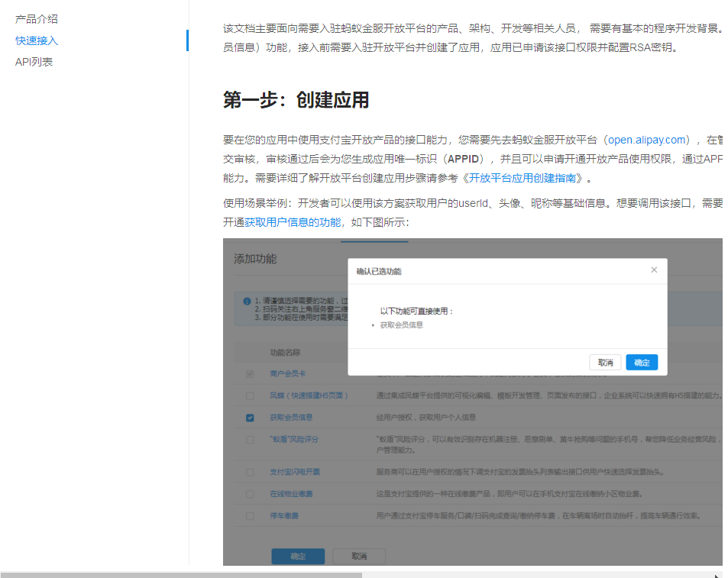The width and height of the screenshot is (728, 578).
Task: Toggle the 商户会员卡 checkbox
Action: 250,374
